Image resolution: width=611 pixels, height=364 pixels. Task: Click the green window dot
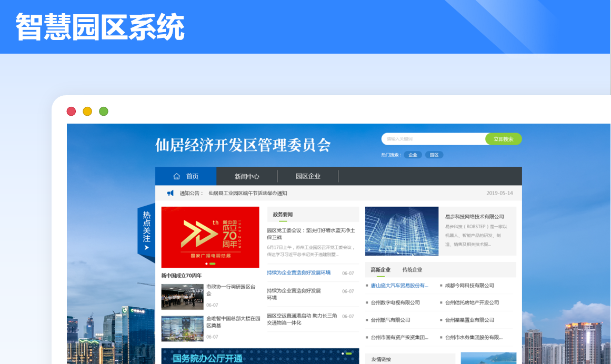pyautogui.click(x=104, y=112)
